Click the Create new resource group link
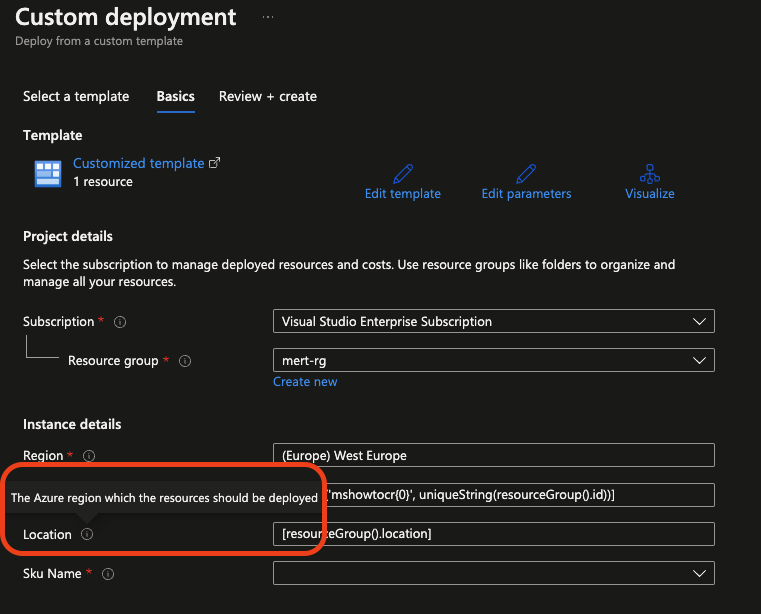This screenshot has width=761, height=614. pyautogui.click(x=305, y=382)
